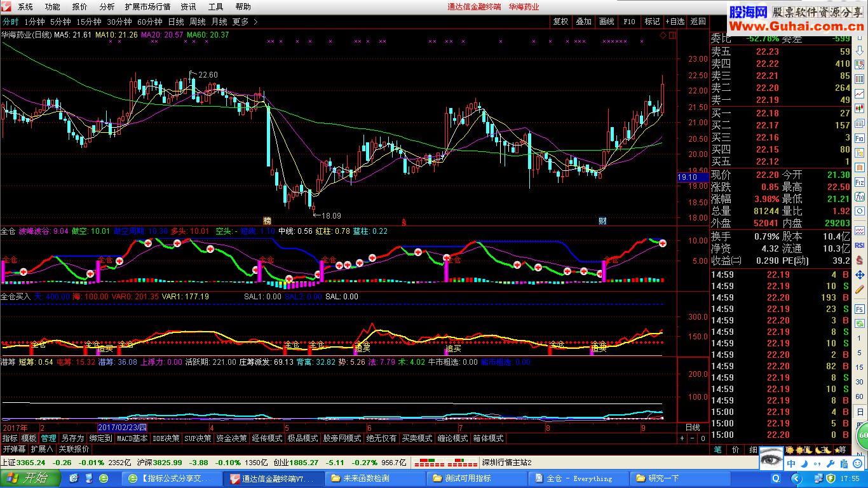This screenshot has width=868, height=488.
Task: Add stock via +自选 button
Action: [x=675, y=22]
